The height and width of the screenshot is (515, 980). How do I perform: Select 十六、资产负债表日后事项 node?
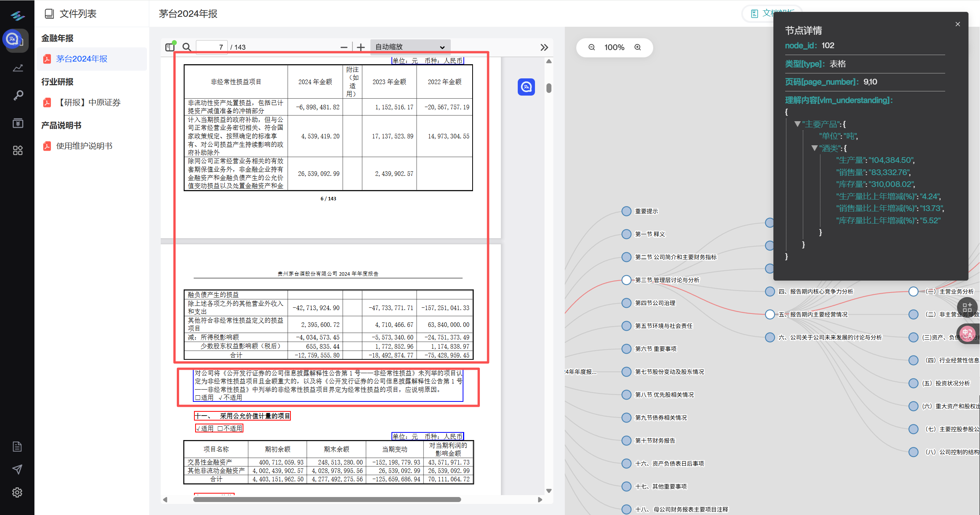626,463
